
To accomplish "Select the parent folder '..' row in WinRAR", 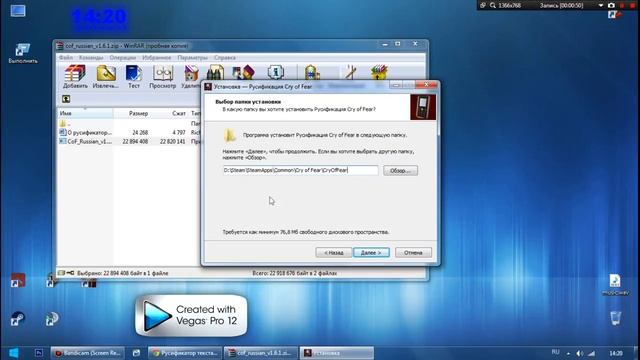I will tap(129, 123).
